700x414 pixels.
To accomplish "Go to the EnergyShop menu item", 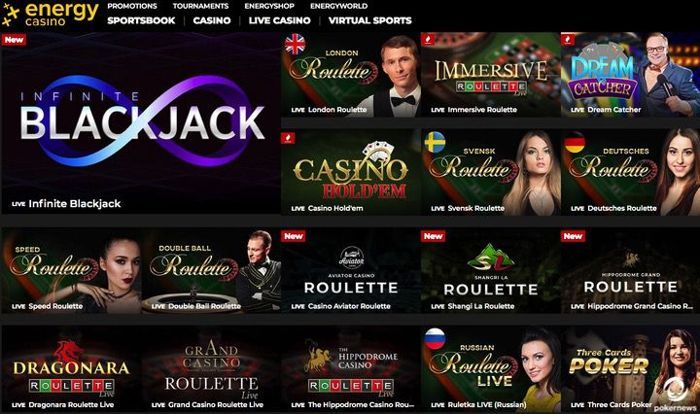I will click(x=269, y=6).
